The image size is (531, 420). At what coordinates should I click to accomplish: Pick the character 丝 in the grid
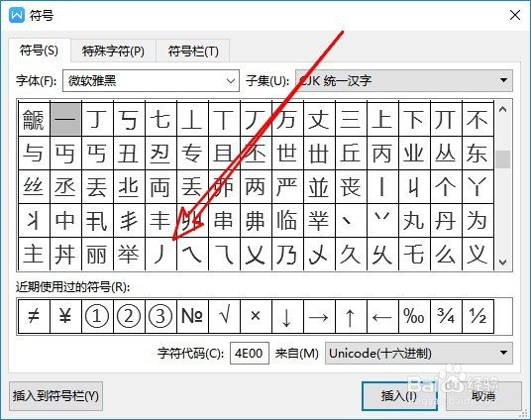pyautogui.click(x=34, y=186)
